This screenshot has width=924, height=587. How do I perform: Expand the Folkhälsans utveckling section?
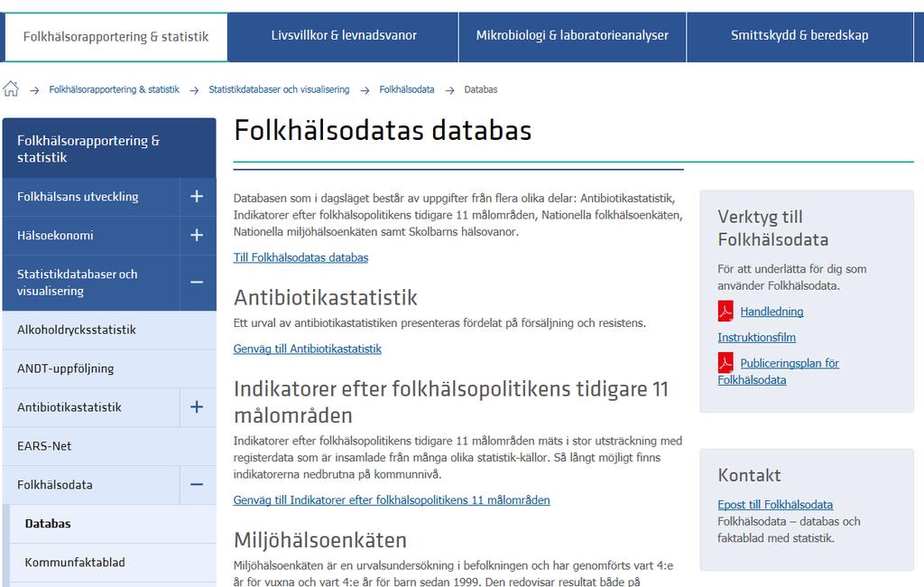pyautogui.click(x=197, y=197)
